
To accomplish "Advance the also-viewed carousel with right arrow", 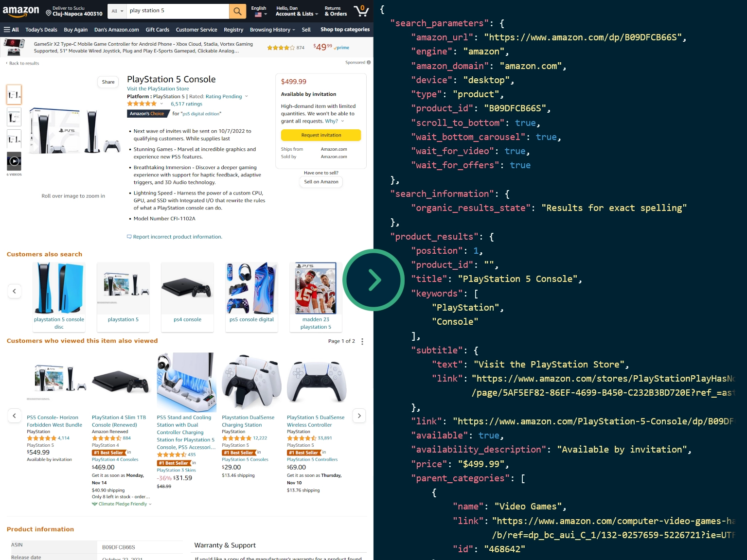I will 359,416.
